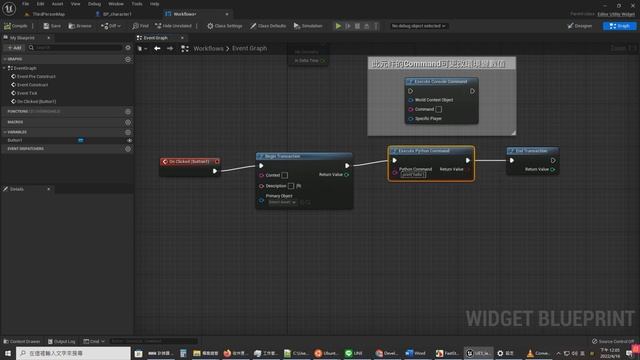The image size is (640, 360).
Task: Open Class Settings gear icon
Action: point(210,26)
